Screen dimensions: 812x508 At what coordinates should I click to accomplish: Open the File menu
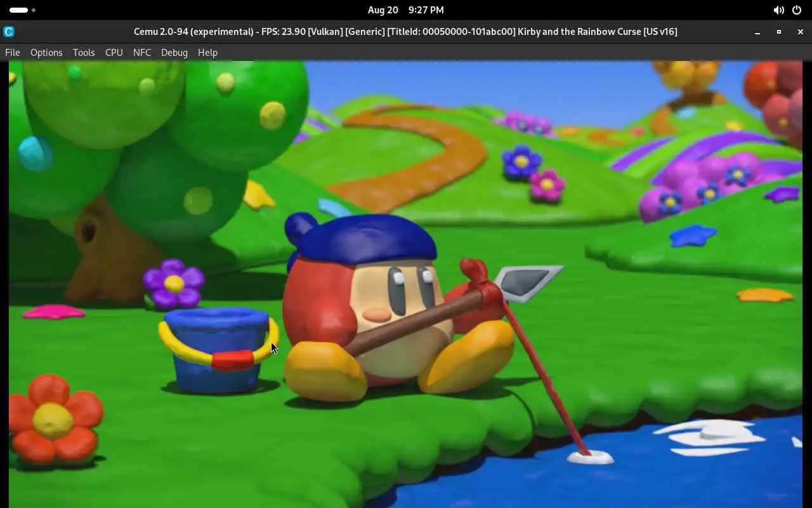(13, 53)
